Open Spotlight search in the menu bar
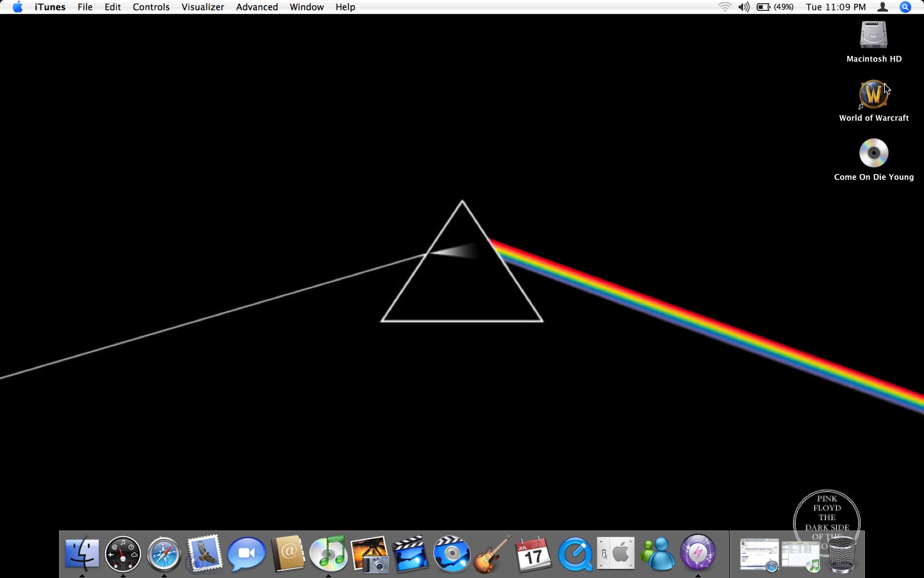The image size is (924, 578). [x=905, y=7]
